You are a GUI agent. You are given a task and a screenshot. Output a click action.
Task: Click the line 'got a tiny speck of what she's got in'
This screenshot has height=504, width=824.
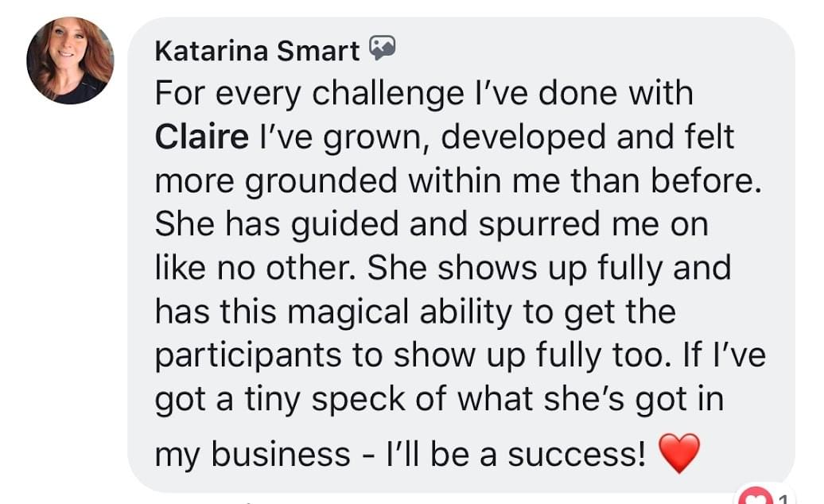[x=439, y=400]
